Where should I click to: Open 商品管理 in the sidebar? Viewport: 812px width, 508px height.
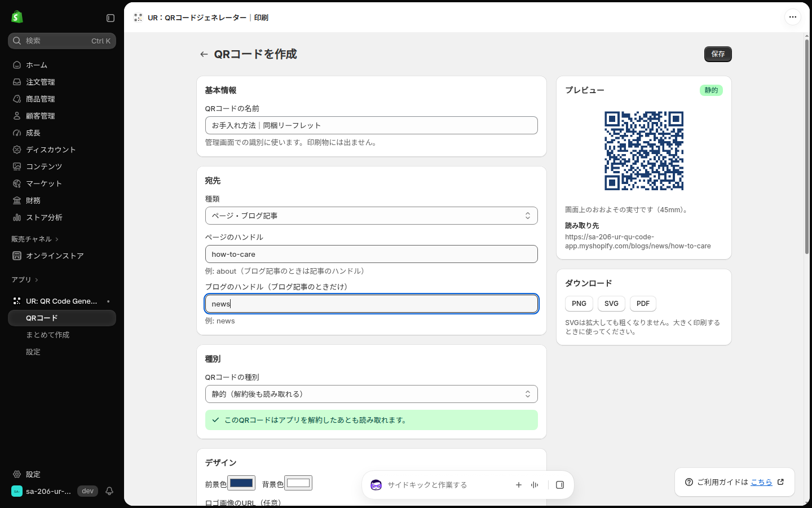coord(62,99)
